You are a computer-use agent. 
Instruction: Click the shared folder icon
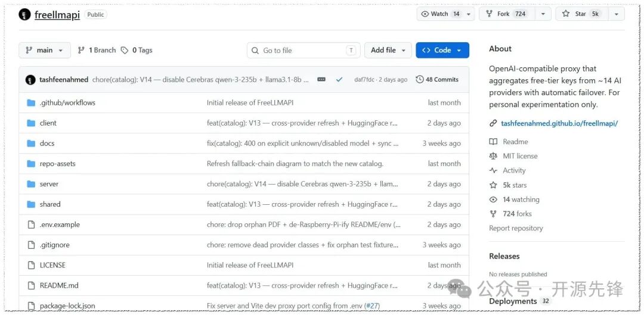31,204
